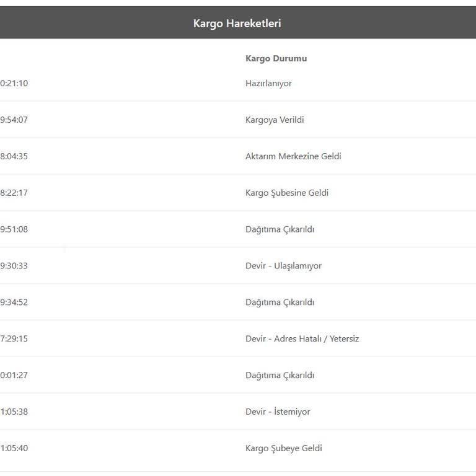
Task: Click the "Kargo Durumu" column header
Action: [276, 59]
